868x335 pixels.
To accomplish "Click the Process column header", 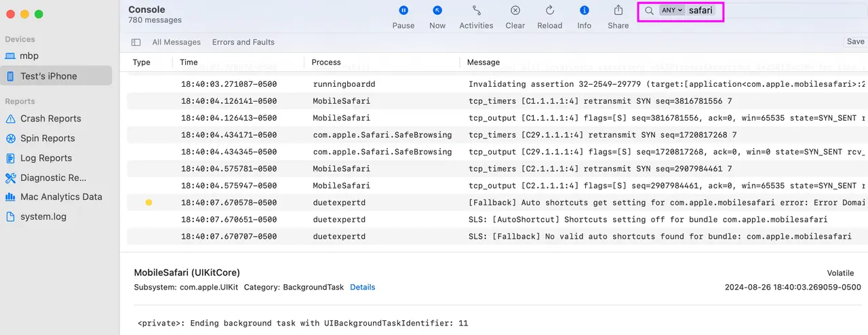I will (x=326, y=62).
